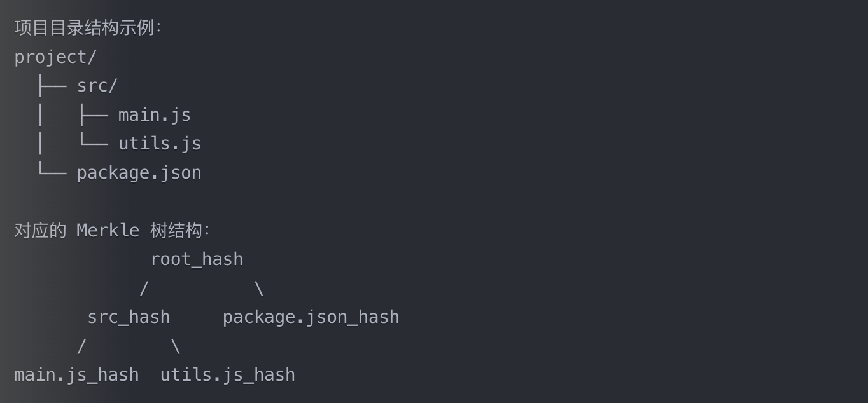Click the slash under root_hash left side
The height and width of the screenshot is (403, 868).
(144, 289)
